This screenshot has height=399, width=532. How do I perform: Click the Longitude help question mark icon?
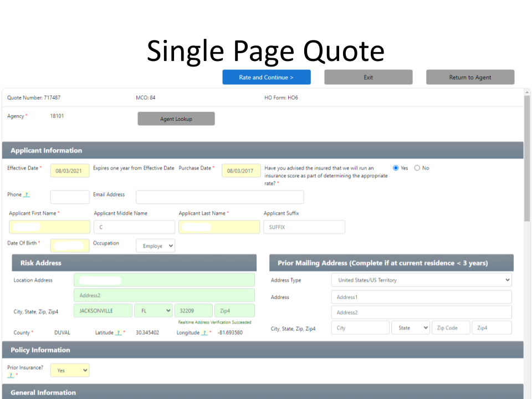(204, 333)
